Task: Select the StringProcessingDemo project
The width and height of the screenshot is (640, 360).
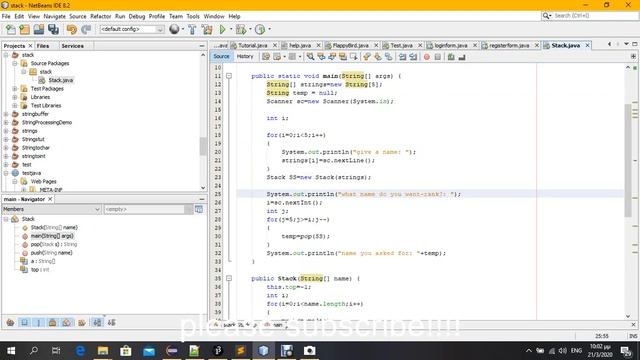Action: 47,122
